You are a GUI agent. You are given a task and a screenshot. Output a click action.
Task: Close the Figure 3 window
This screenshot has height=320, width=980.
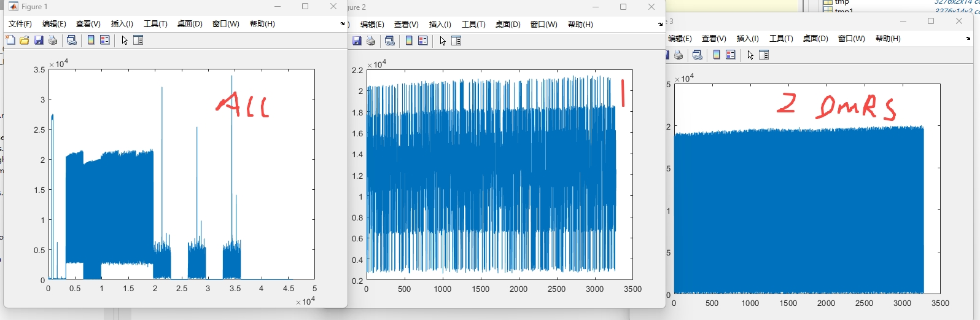click(959, 21)
